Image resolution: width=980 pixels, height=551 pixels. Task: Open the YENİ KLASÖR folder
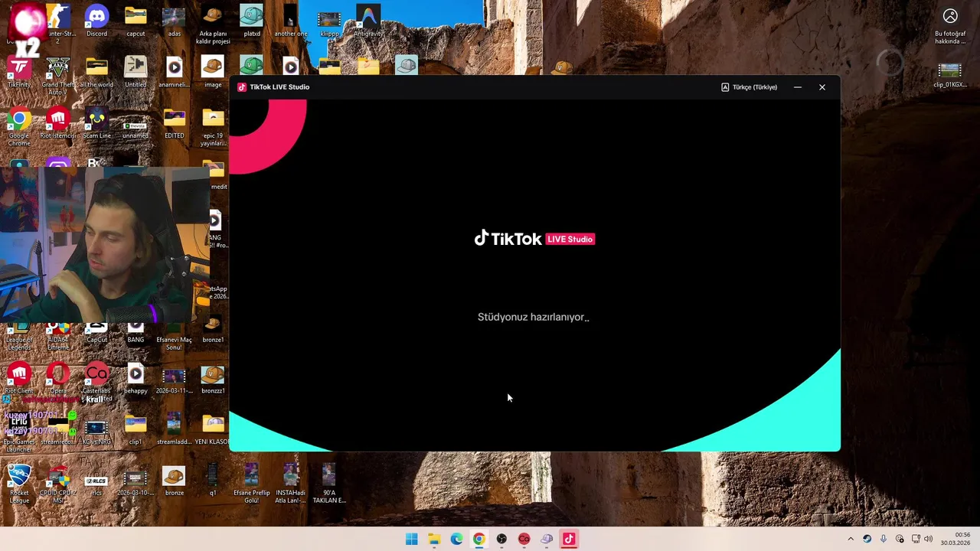[213, 430]
